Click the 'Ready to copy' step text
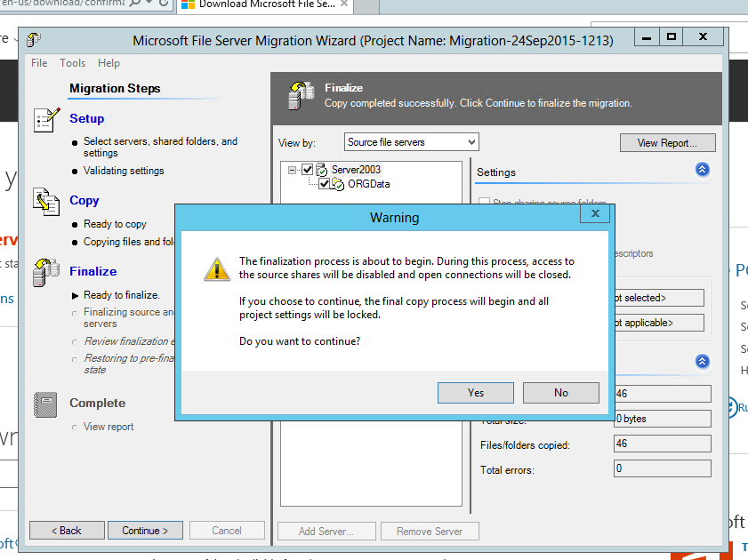This screenshot has width=748, height=560. (x=115, y=224)
